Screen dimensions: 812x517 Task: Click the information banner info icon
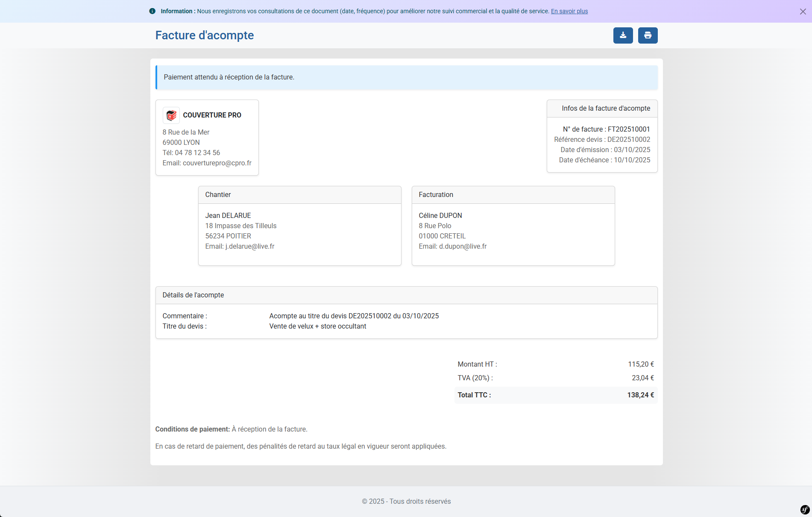point(152,11)
